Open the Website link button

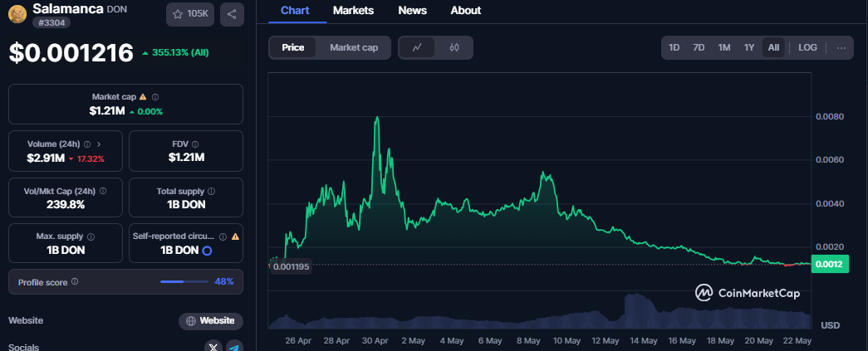click(210, 320)
